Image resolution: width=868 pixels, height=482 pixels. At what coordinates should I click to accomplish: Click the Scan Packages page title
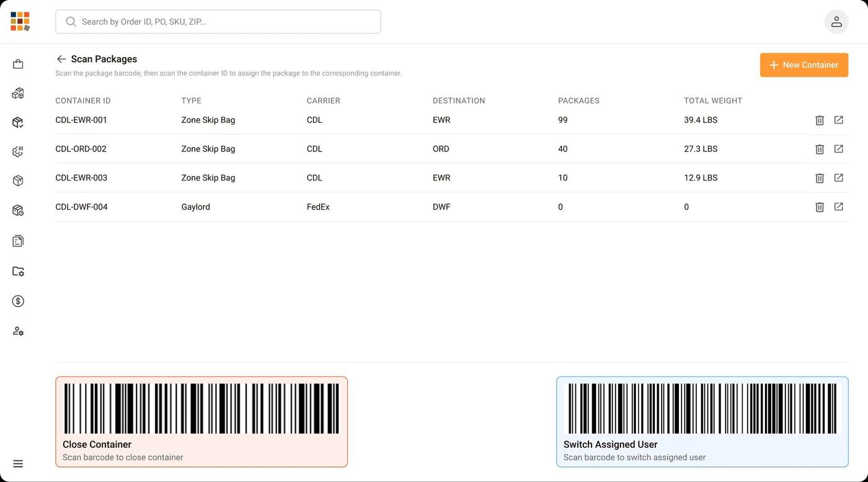104,59
